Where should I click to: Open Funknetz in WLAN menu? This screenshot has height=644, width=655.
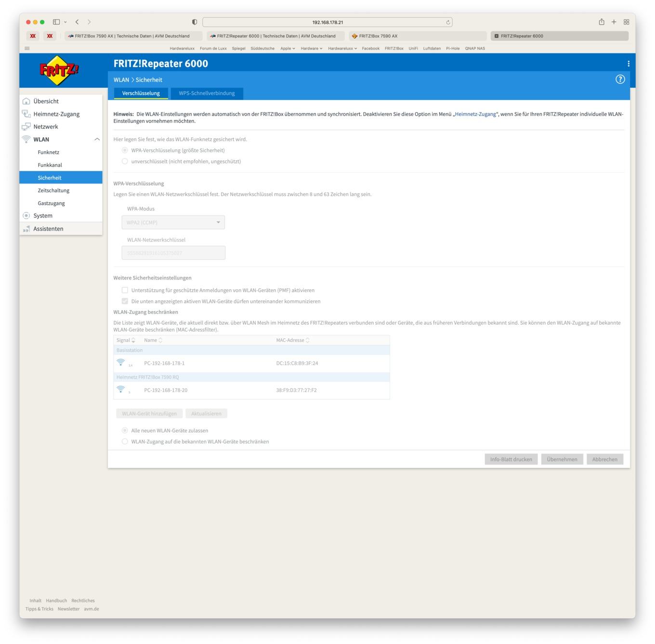click(49, 152)
